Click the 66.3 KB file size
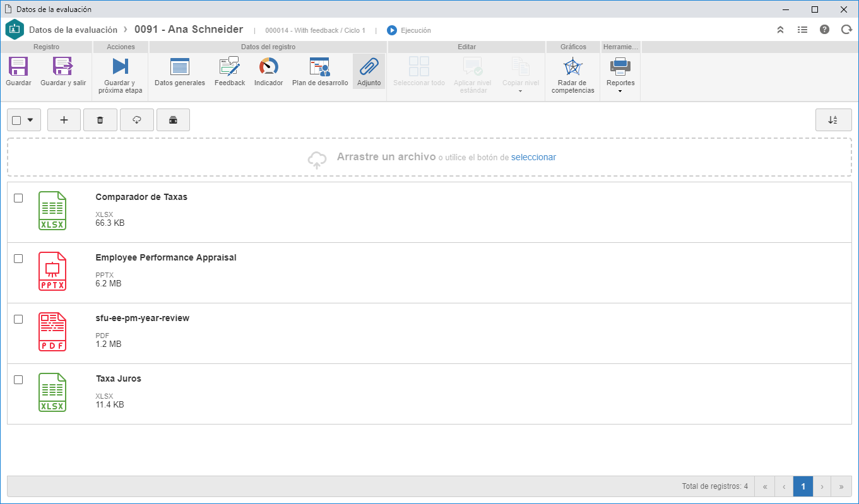859x504 pixels. [110, 223]
